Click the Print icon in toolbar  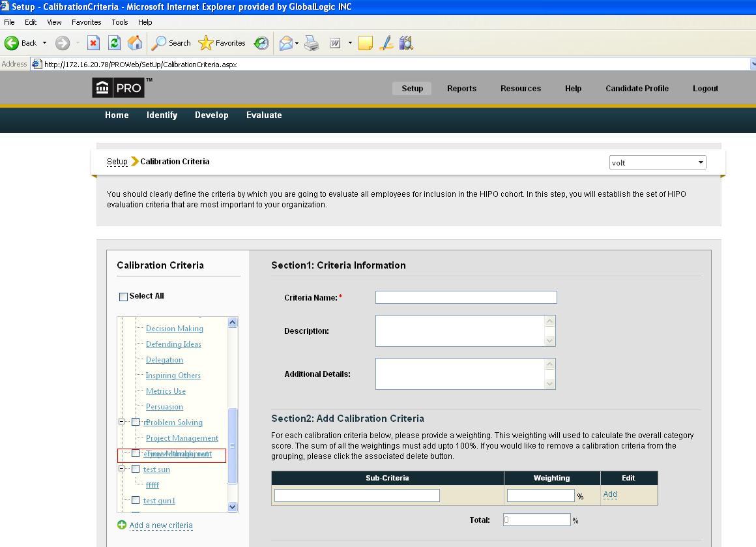[x=312, y=44]
